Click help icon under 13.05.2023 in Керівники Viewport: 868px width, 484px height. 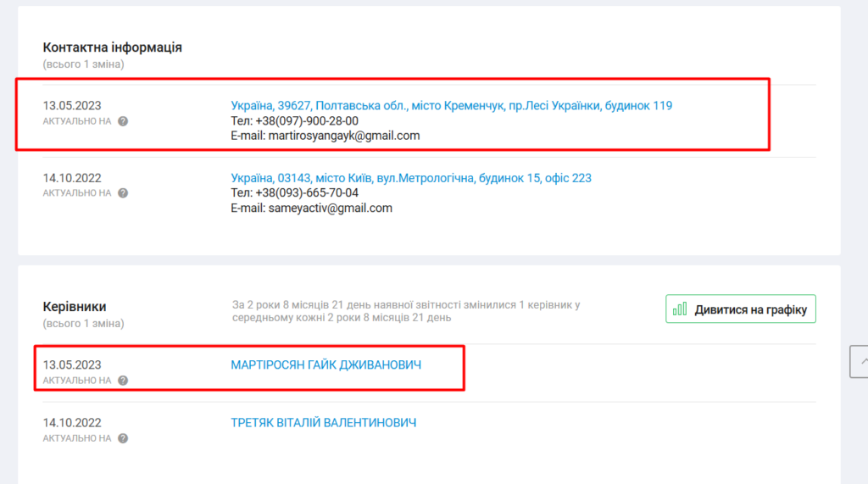tap(123, 381)
